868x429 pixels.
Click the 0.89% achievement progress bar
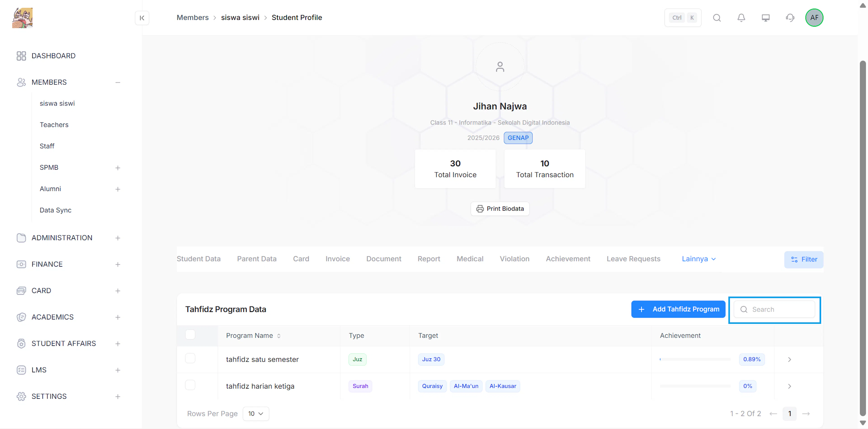click(x=695, y=360)
